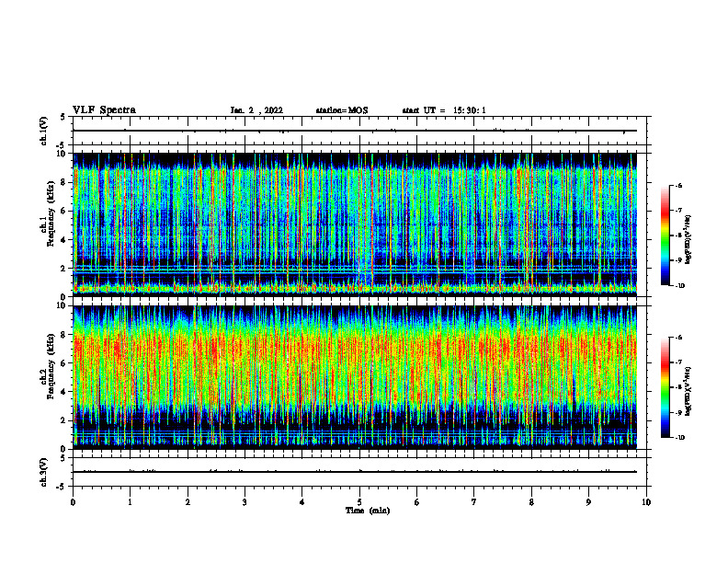This screenshot has height=563, width=728.
Task: Click the "Time (min)" axis label
Action: pyautogui.click(x=368, y=511)
